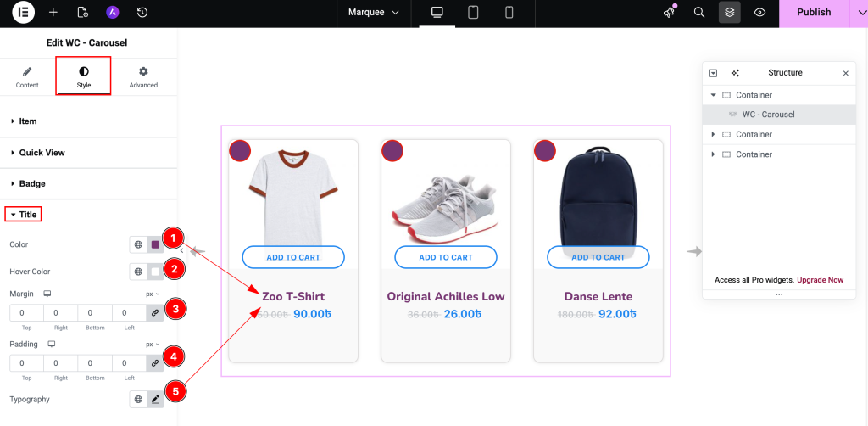868x426 pixels.
Task: Open the History clock icon
Action: tap(142, 13)
